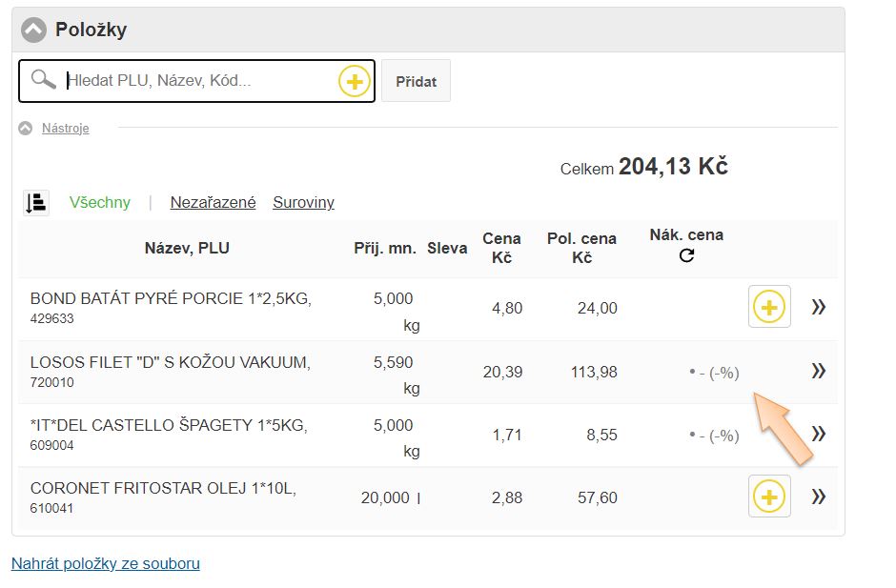Collapse the Položky panel header chevron

point(33,30)
